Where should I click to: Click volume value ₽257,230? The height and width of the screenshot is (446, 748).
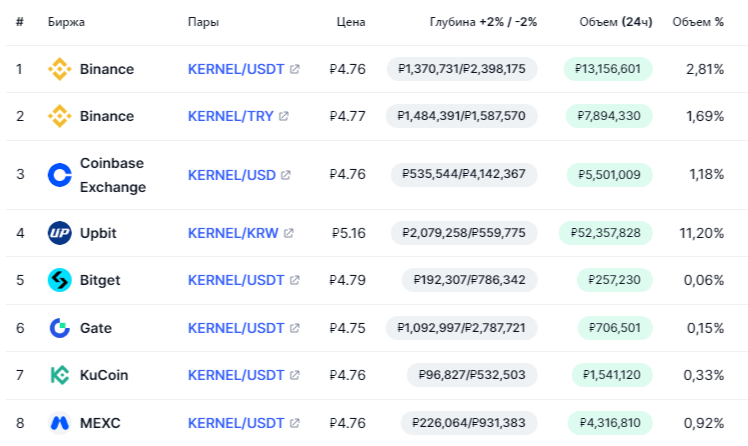pos(614,280)
